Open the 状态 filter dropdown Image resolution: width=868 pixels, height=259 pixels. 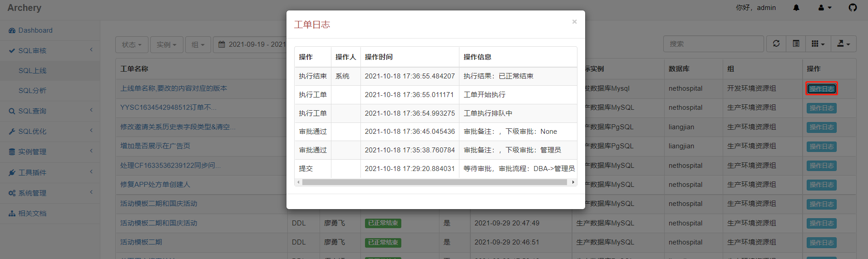tap(132, 44)
